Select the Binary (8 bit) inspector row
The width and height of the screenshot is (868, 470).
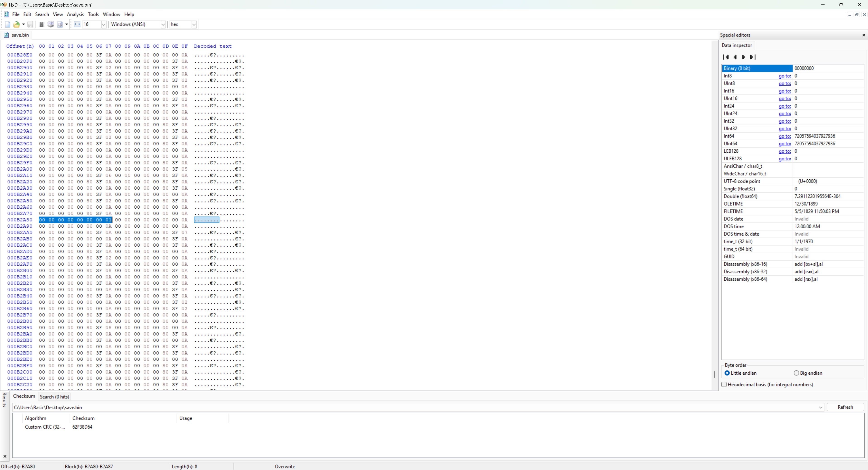click(x=792, y=68)
